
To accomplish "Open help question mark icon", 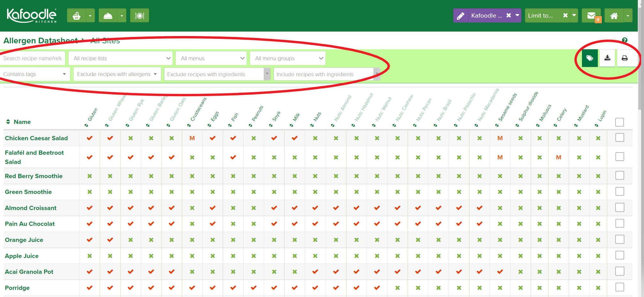I will click(x=625, y=40).
